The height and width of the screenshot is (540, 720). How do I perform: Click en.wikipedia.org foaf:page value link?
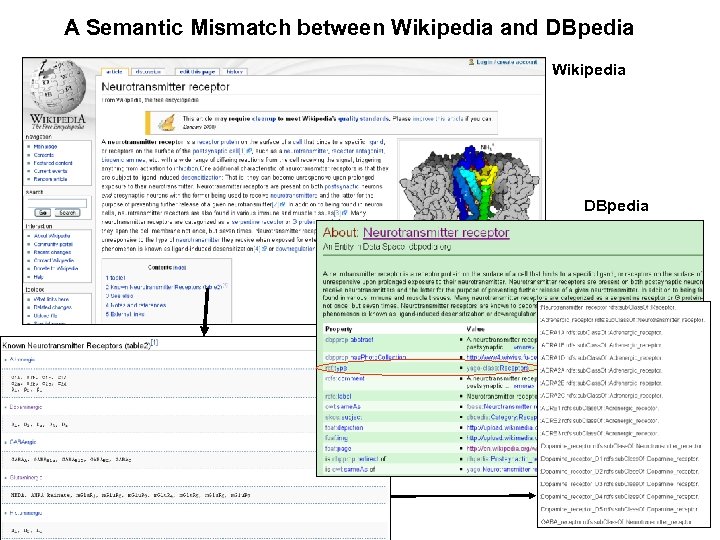501,449
